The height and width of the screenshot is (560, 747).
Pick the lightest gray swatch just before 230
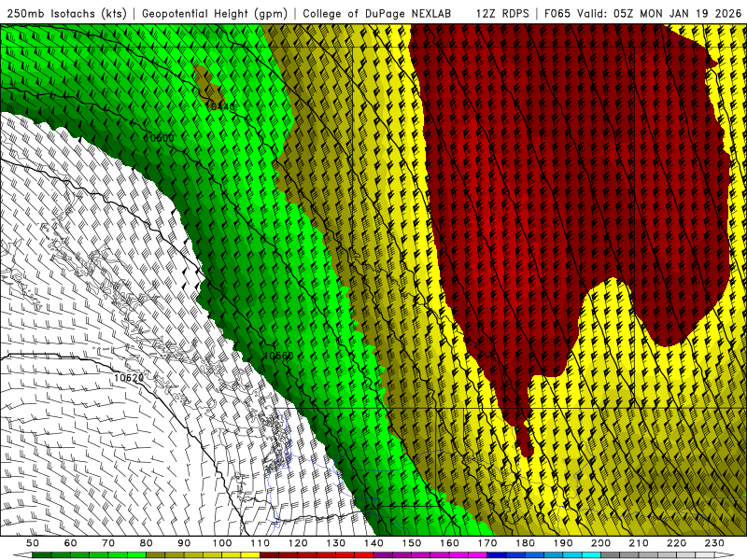pyautogui.click(x=705, y=555)
